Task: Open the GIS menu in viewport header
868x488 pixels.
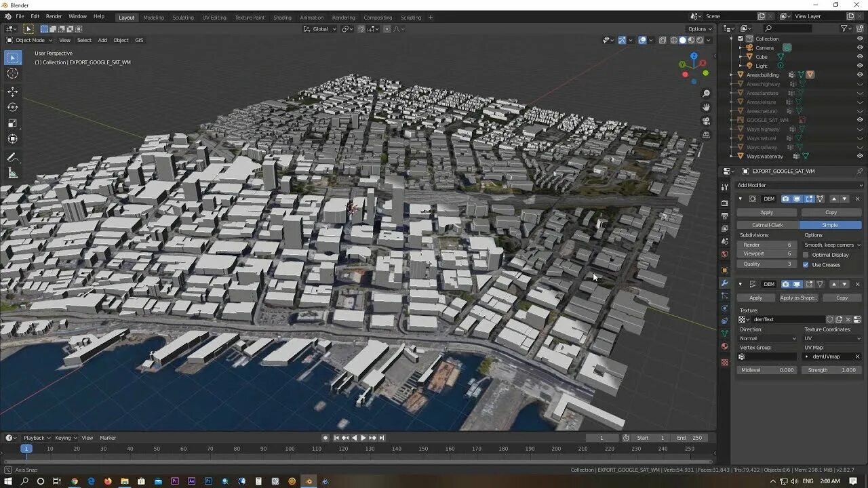Action: pyautogui.click(x=139, y=40)
